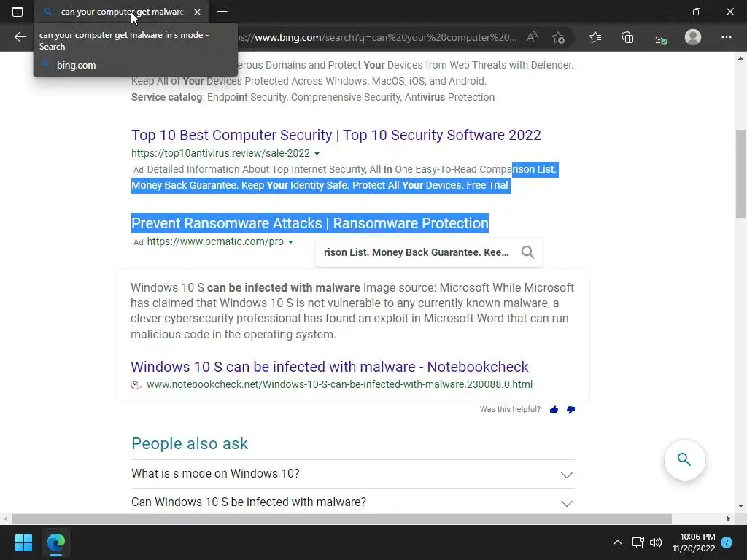Click the vertical scrollbar thumb
The height and width of the screenshot is (560, 747).
pyautogui.click(x=741, y=174)
